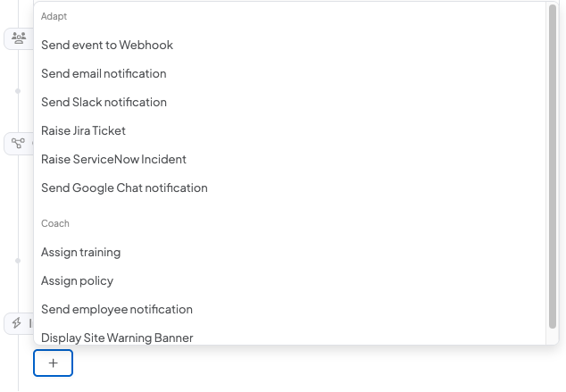
Task: Click the upper connector dot on the timeline
Action: 18,91
